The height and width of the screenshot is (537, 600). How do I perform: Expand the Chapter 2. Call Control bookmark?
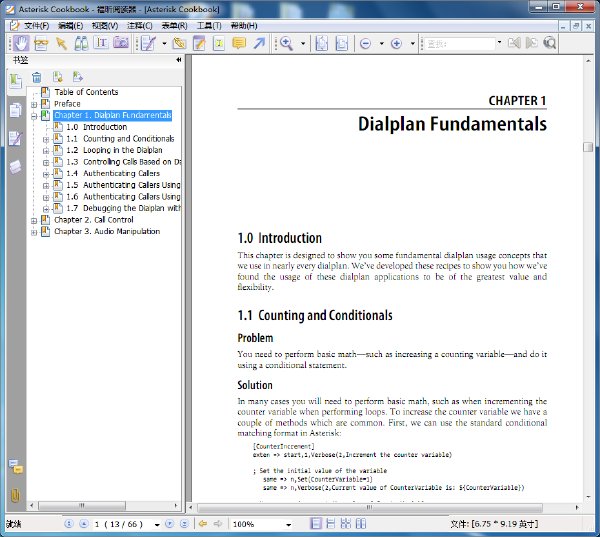coord(34,220)
